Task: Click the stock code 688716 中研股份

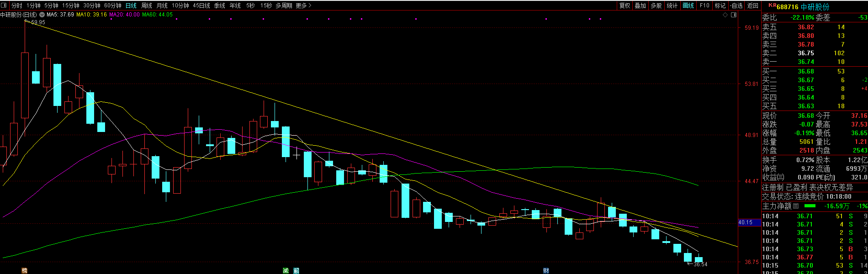Action: [803, 7]
